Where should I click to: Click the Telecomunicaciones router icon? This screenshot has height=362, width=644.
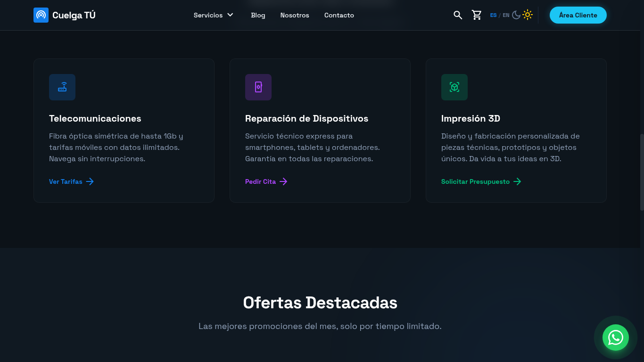coord(62,87)
